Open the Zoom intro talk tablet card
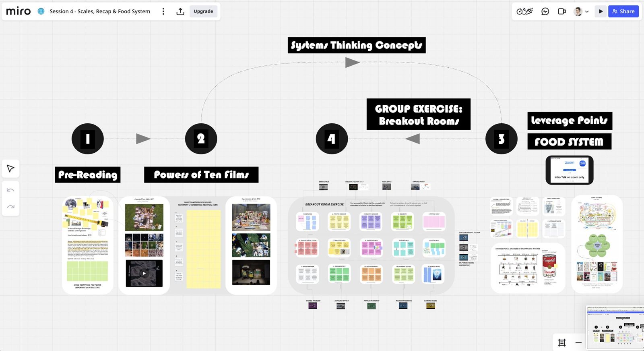Screen dimensions: 644x351 570,170
